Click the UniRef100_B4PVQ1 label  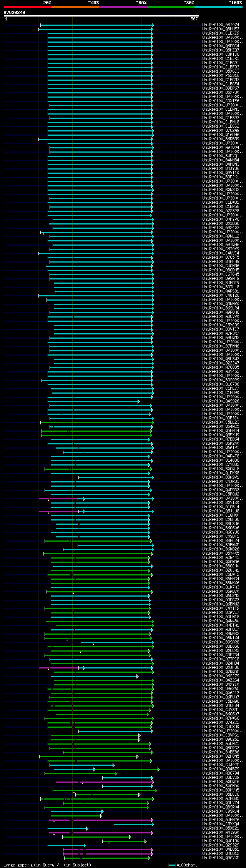[x=221, y=156]
